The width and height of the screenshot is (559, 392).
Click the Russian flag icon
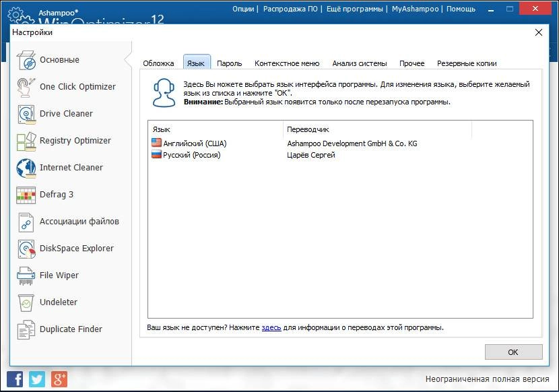(156, 154)
